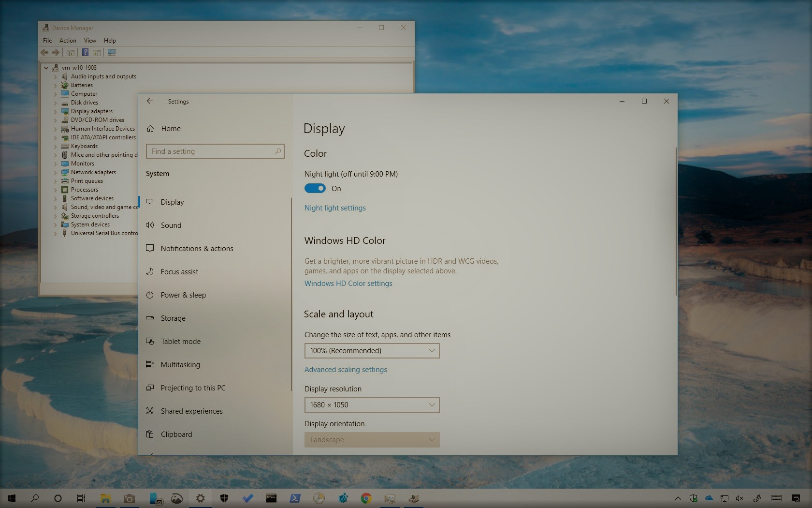This screenshot has width=812, height=508.
Task: Click the Settings sidebar scrollbar
Action: 291,294
